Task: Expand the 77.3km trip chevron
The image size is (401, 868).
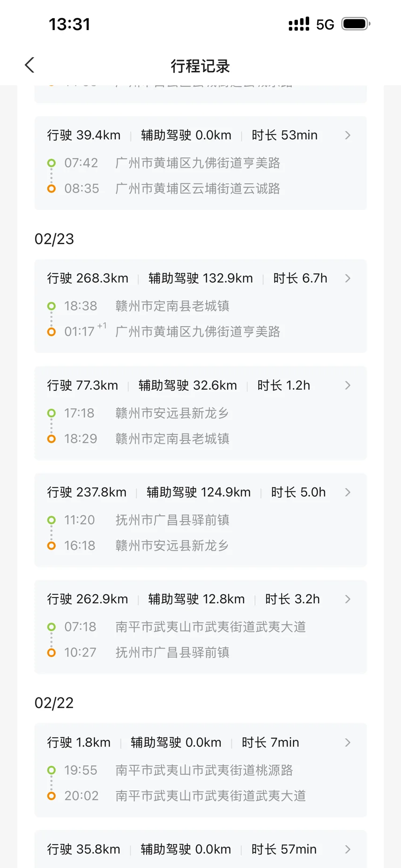Action: coord(348,385)
